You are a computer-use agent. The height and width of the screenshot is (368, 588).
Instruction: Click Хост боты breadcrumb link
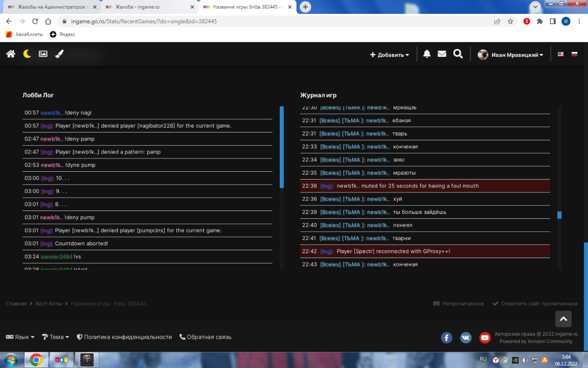[49, 304]
